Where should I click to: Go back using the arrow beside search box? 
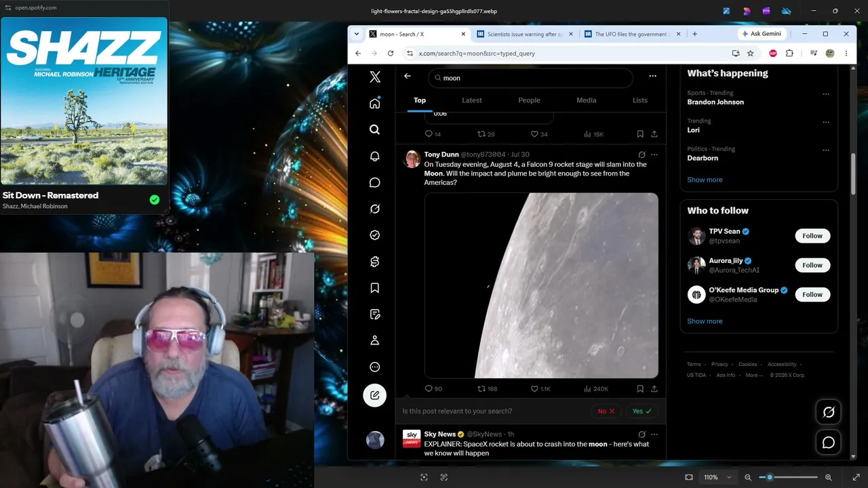click(x=408, y=76)
